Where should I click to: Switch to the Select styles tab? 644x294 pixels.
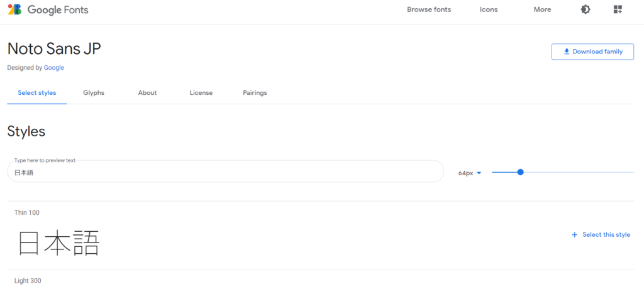click(x=37, y=93)
